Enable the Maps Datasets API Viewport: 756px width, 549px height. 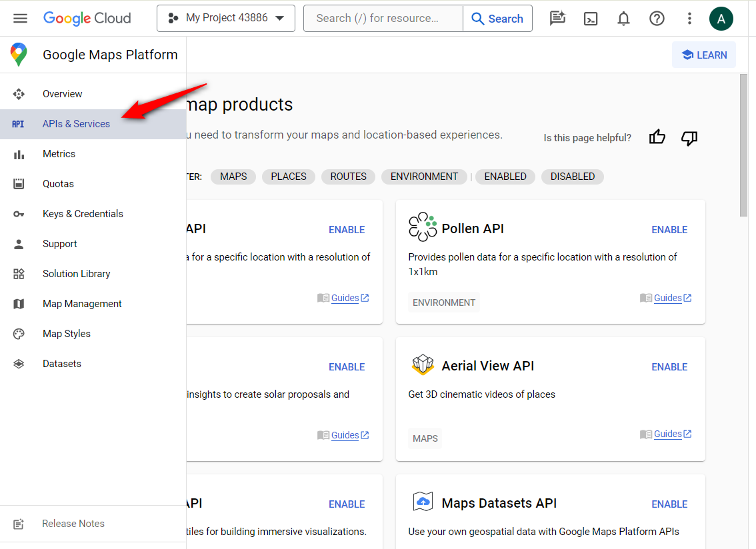669,504
